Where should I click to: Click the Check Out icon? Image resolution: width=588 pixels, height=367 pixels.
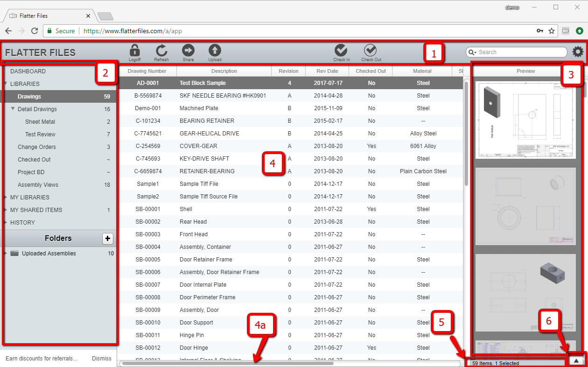371,50
